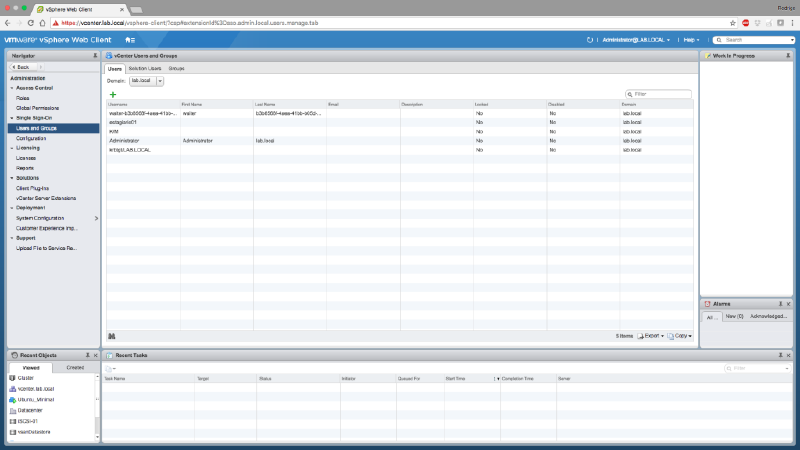Close the Alarms panel
The width and height of the screenshot is (800, 450).
(791, 303)
